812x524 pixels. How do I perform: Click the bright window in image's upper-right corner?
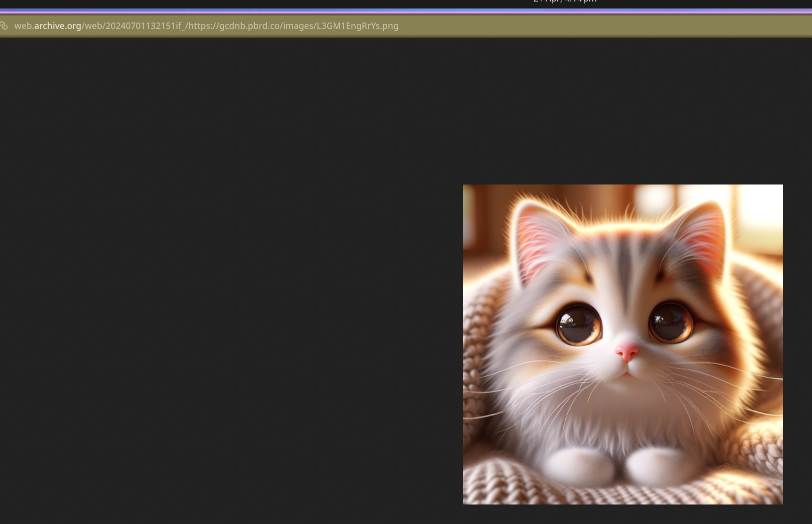[x=760, y=210]
